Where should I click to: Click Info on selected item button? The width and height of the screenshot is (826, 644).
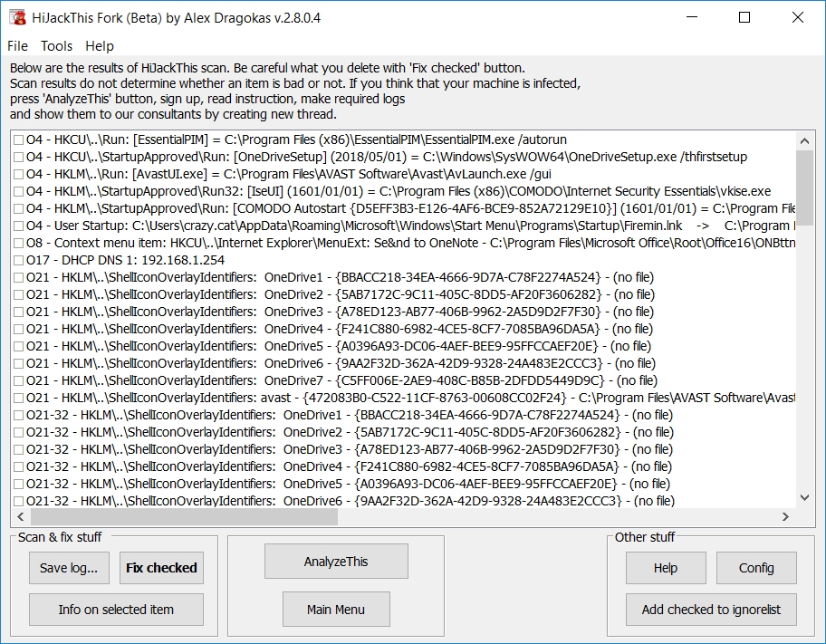116,610
